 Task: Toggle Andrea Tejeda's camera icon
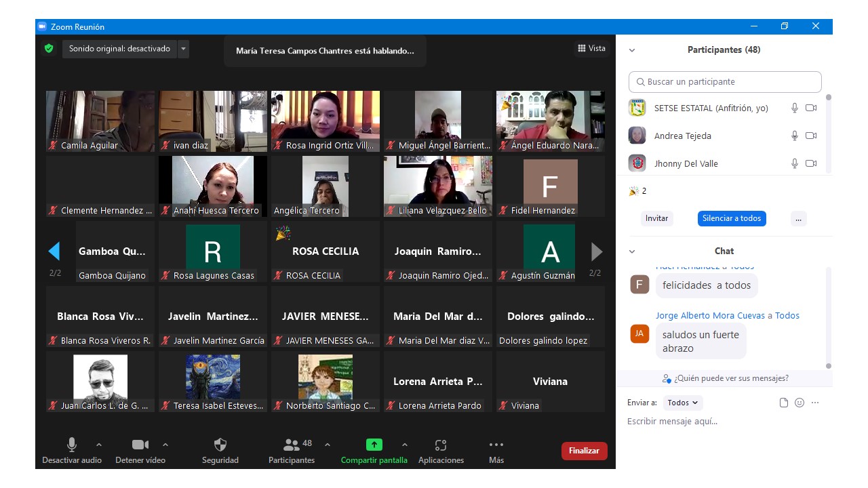click(x=811, y=136)
